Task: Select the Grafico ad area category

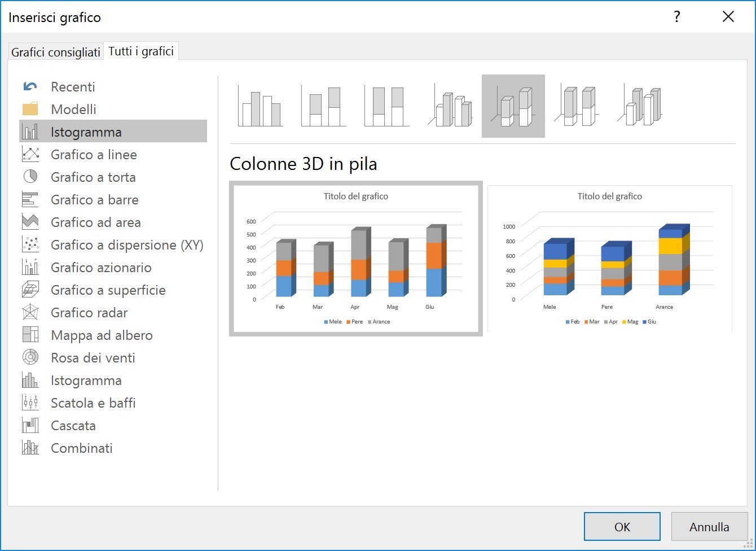Action: pos(113,222)
